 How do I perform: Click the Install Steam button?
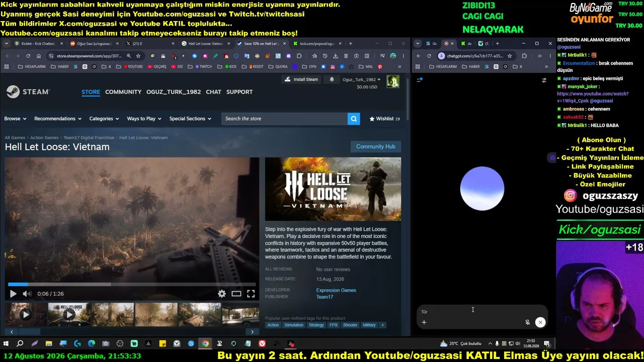coord(301,79)
